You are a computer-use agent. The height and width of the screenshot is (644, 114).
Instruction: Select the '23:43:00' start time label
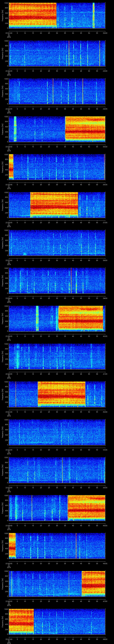pyautogui.click(x=9, y=487)
